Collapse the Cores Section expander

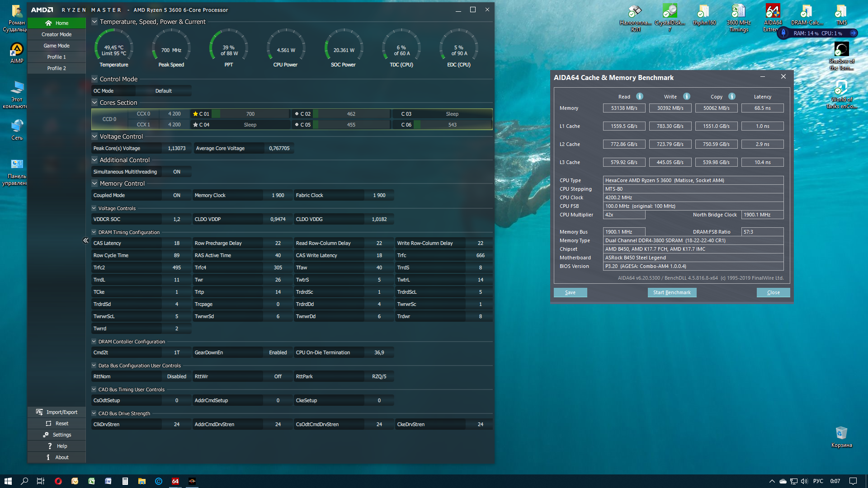94,103
